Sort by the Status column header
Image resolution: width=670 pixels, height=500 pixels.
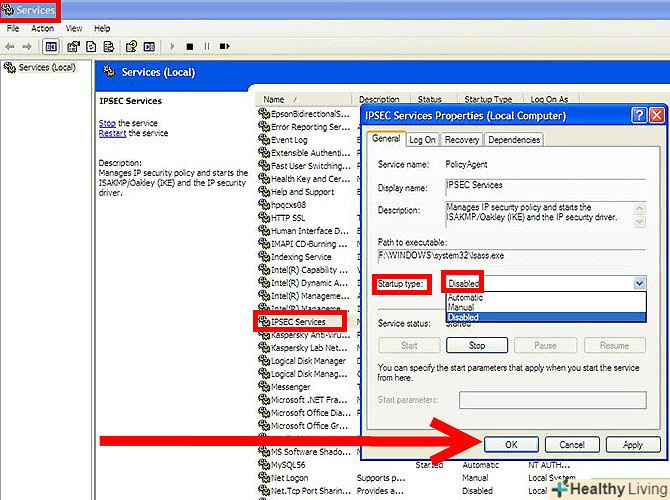(x=434, y=99)
